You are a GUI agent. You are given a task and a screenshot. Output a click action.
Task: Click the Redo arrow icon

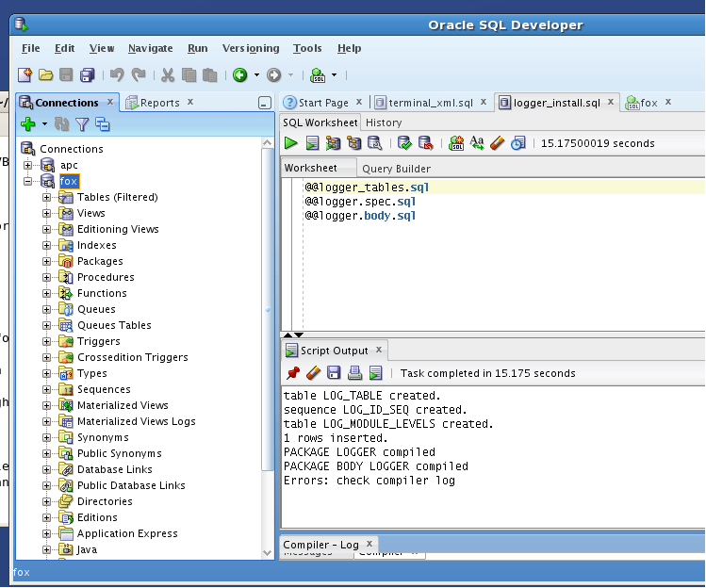[x=139, y=74]
